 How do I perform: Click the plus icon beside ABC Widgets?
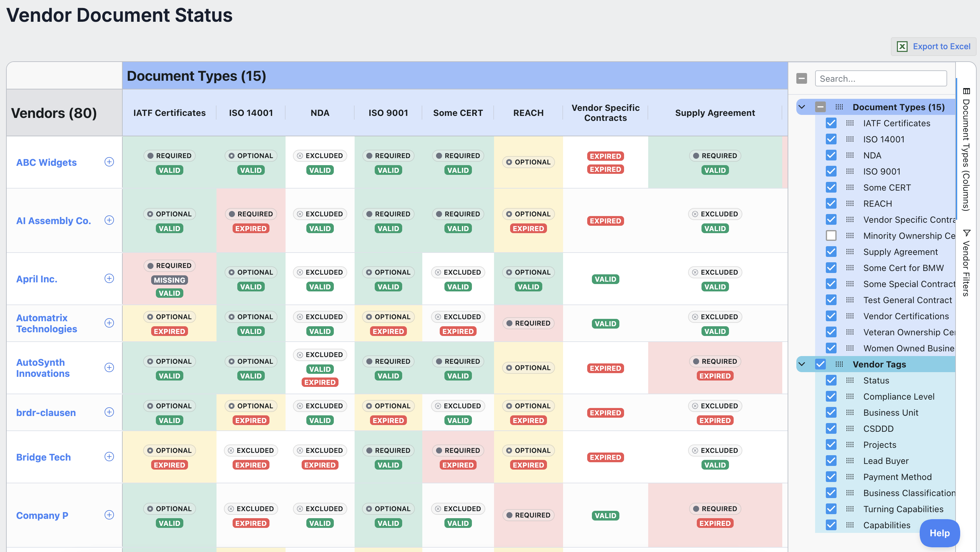tap(109, 162)
